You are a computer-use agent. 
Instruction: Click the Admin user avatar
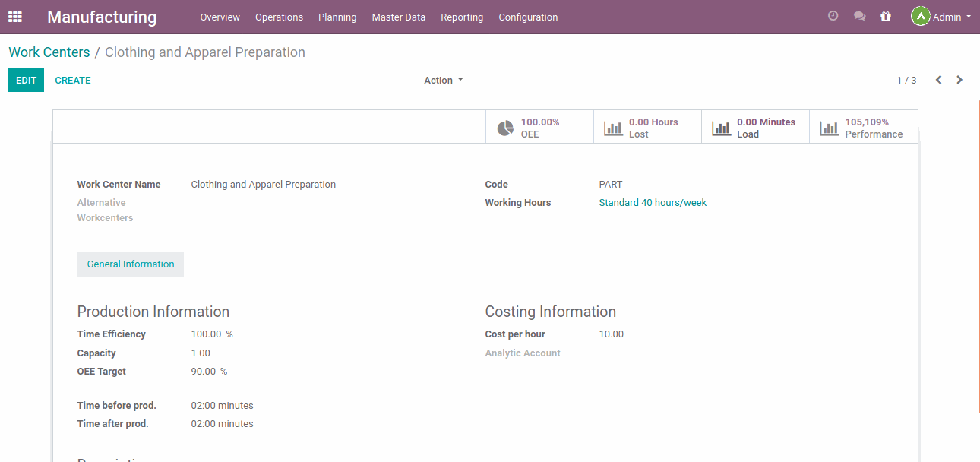tap(920, 16)
